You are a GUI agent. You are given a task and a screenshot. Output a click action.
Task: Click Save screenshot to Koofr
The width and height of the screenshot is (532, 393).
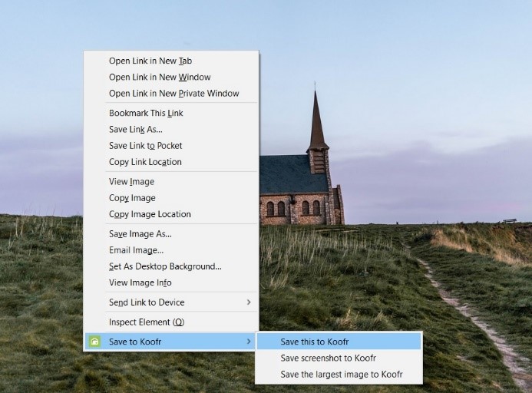[x=328, y=358]
